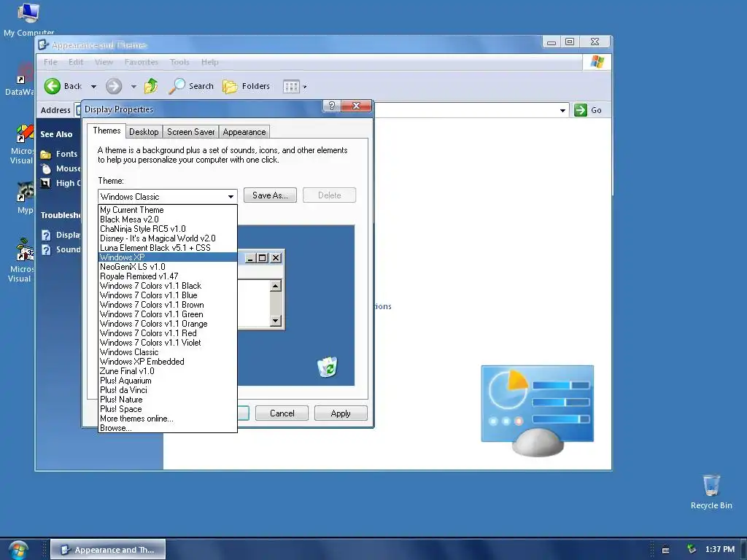Click the recycle bin in theme preview
Screen dimensions: 747x560
tap(328, 367)
